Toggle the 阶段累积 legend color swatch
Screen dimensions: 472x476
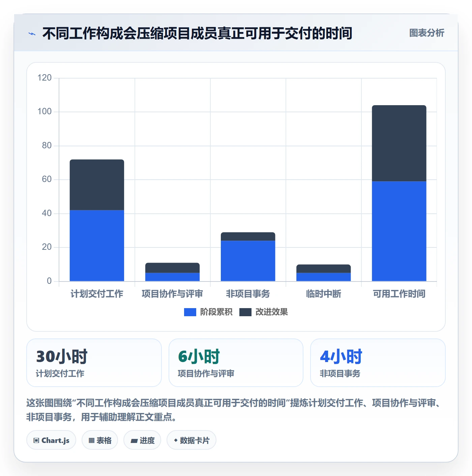(190, 312)
